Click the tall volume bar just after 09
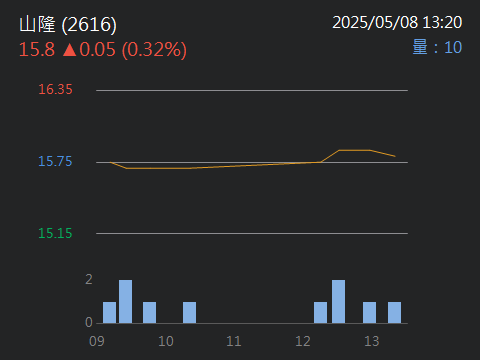 (126, 301)
